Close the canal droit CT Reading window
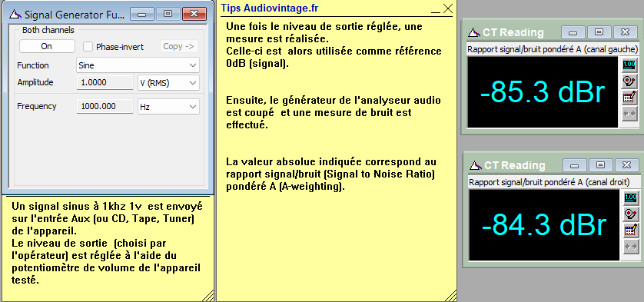The height and width of the screenshot is (302, 644). [x=627, y=165]
